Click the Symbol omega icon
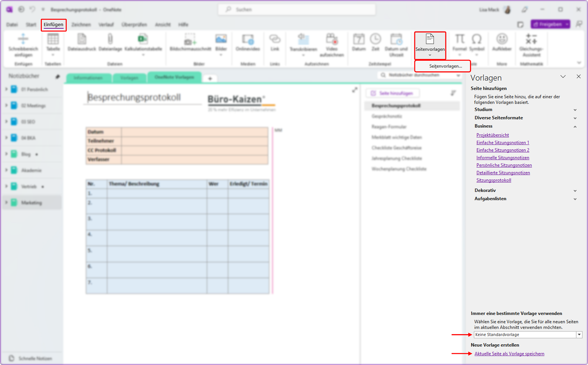588x365 pixels. point(477,39)
